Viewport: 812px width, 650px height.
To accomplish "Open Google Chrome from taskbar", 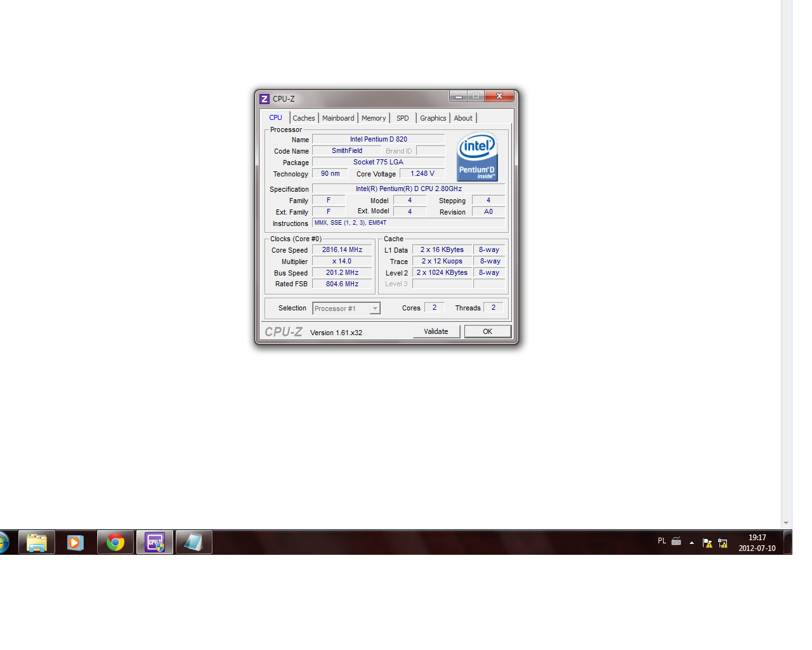I will pos(115,543).
